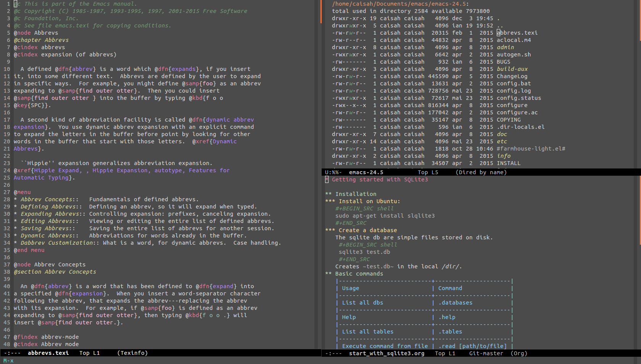641x364 pixels.
Task: Open the etc directory in Dired
Action: tap(502, 141)
